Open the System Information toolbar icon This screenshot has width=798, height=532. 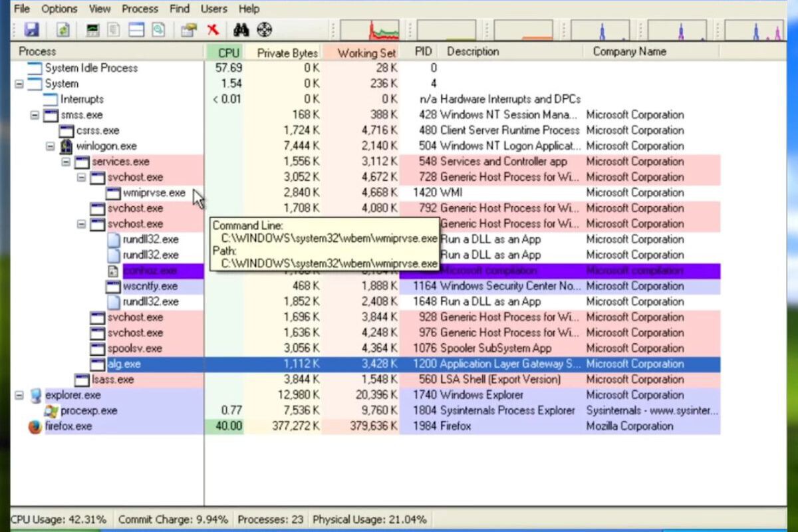[x=93, y=29]
